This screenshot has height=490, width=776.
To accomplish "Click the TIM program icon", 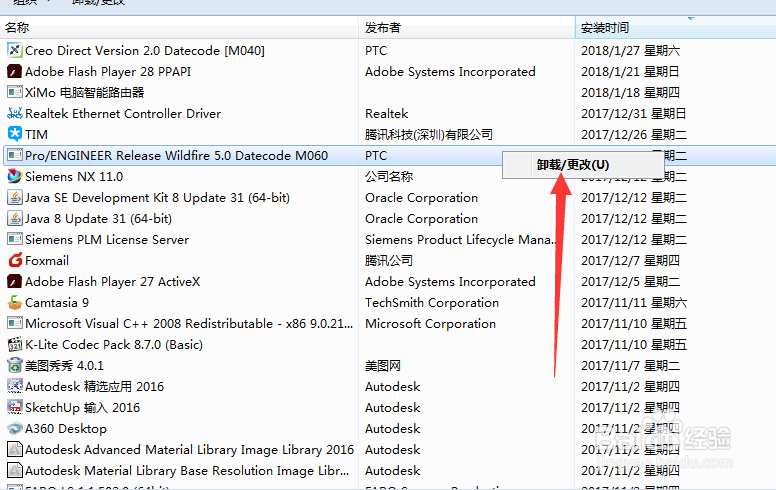I will (15, 135).
